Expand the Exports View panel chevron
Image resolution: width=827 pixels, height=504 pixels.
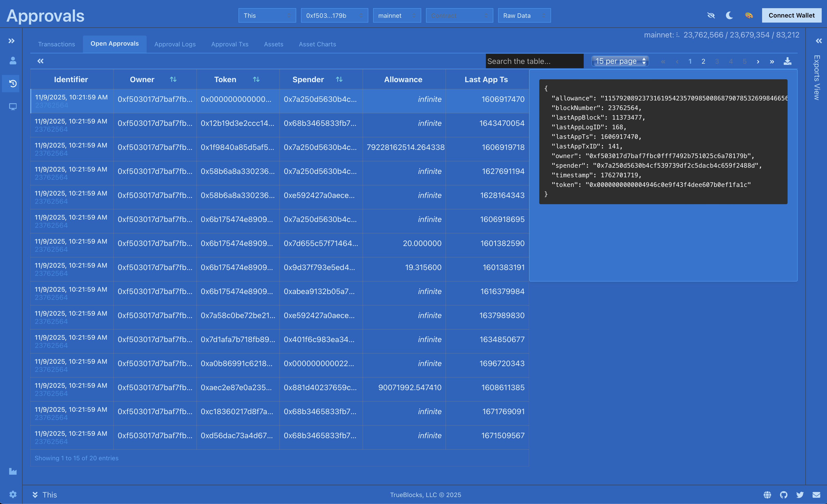[819, 41]
